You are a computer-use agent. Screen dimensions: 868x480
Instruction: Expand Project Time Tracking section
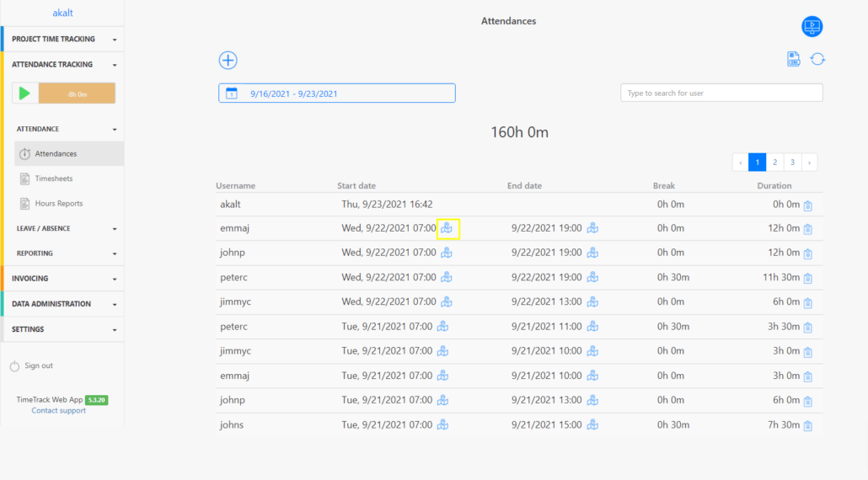pos(62,39)
